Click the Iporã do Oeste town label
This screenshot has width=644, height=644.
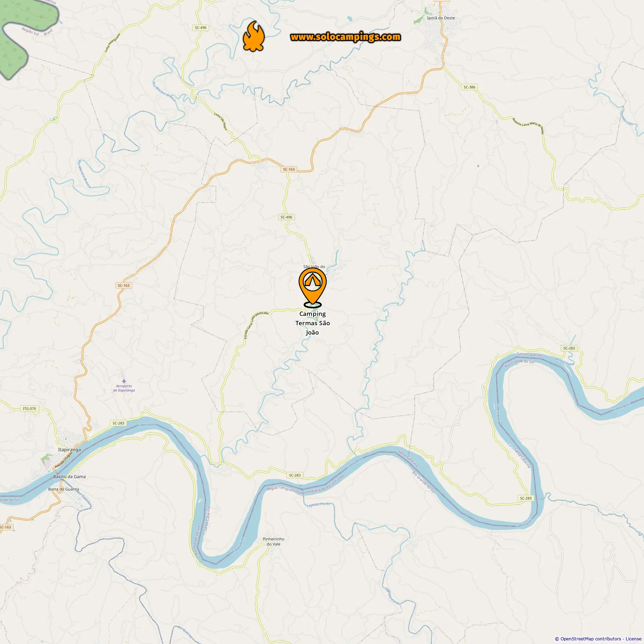[x=441, y=18]
